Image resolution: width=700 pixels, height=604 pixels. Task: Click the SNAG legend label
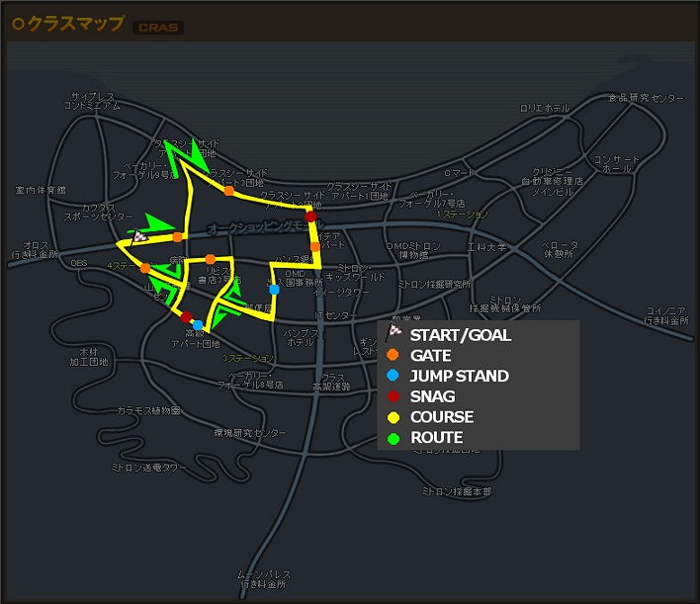[x=433, y=396]
